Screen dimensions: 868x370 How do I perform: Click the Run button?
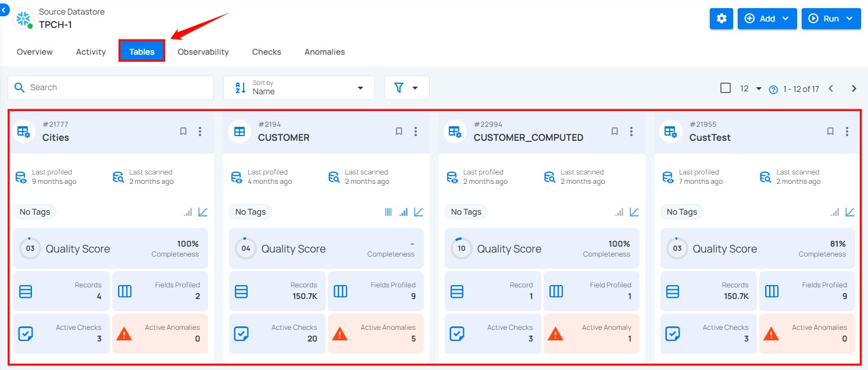click(831, 19)
